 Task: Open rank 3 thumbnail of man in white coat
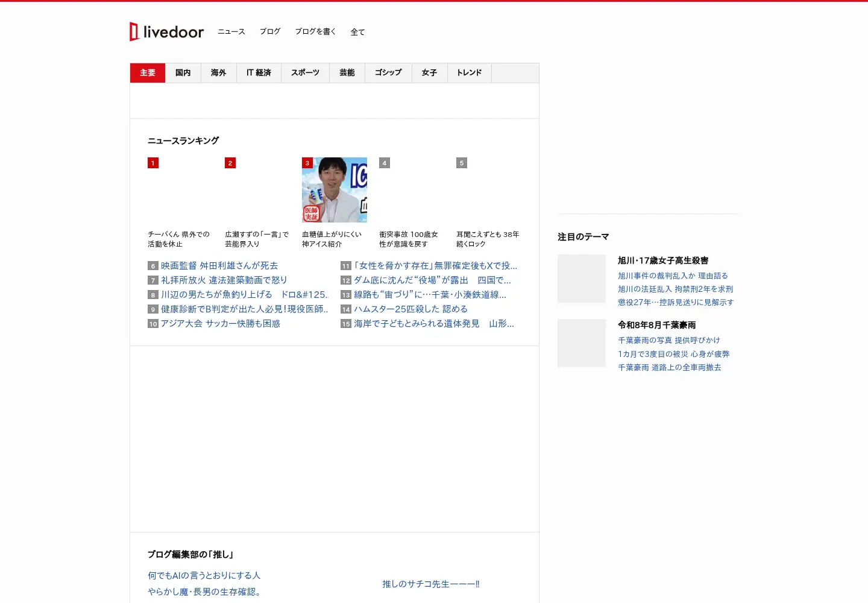335,190
